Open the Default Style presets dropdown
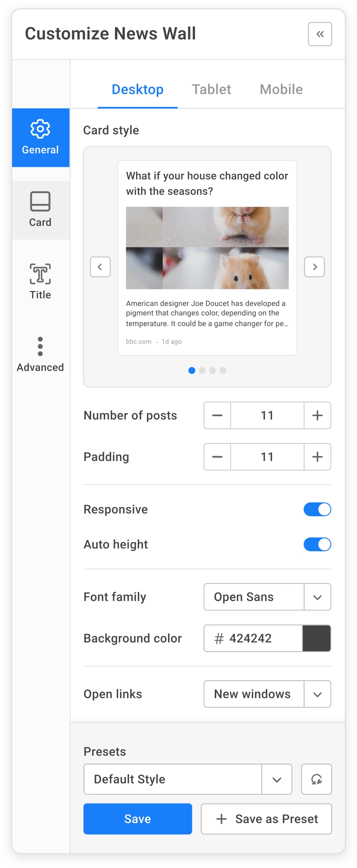Viewport: 357px width, 868px height. point(277,779)
